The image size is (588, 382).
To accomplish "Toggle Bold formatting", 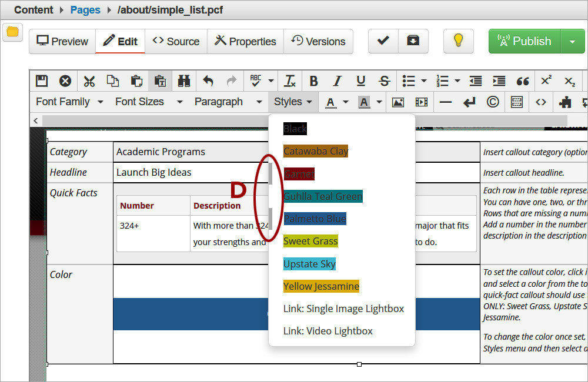I will (313, 81).
